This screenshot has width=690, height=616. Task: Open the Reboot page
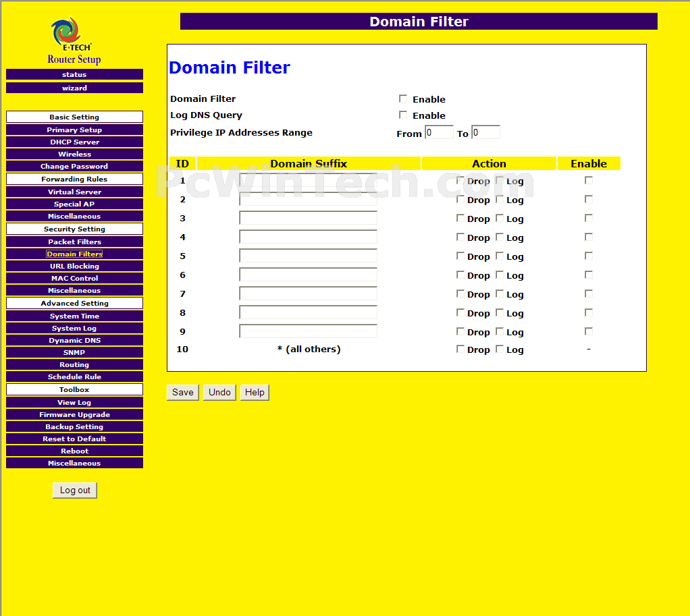(x=74, y=451)
